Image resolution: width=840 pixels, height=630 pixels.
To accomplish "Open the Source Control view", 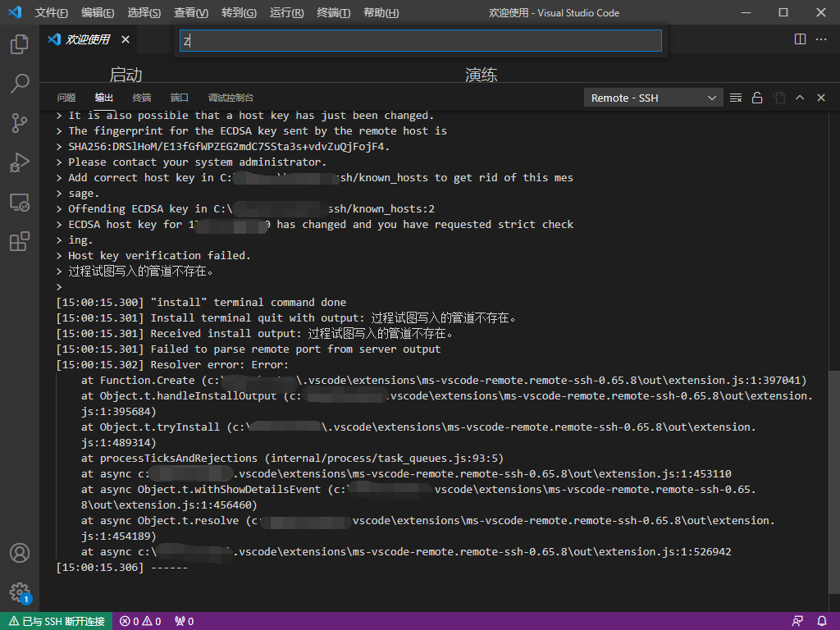I will coord(20,123).
